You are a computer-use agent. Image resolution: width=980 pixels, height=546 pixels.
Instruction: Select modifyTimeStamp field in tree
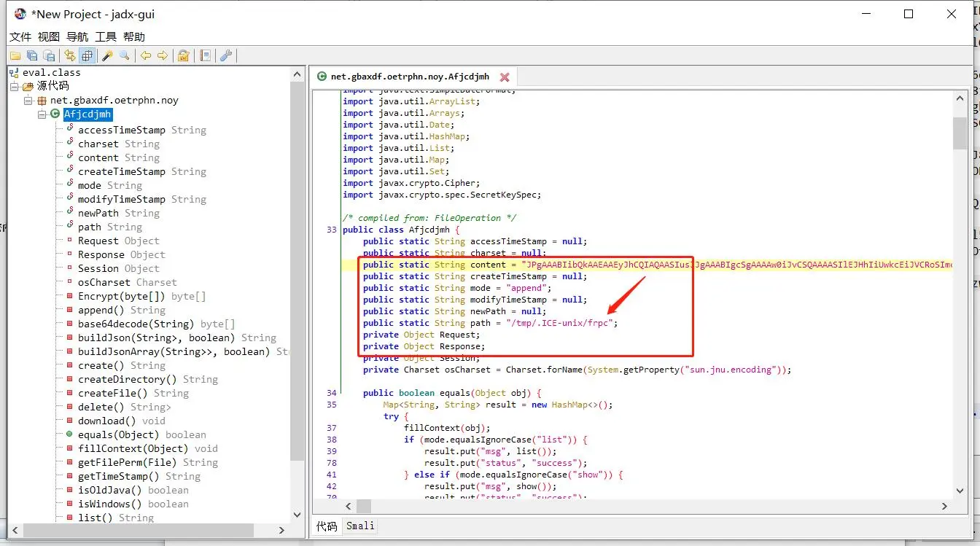[x=142, y=199]
